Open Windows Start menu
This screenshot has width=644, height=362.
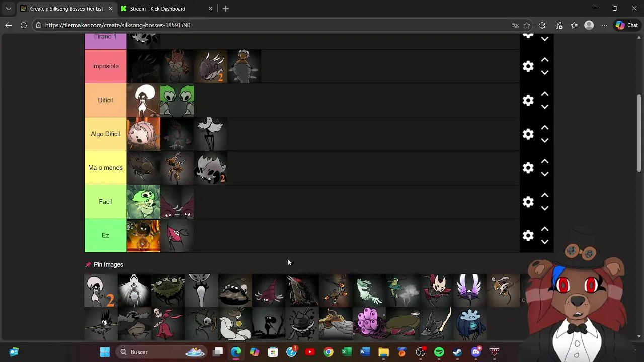coord(105,352)
